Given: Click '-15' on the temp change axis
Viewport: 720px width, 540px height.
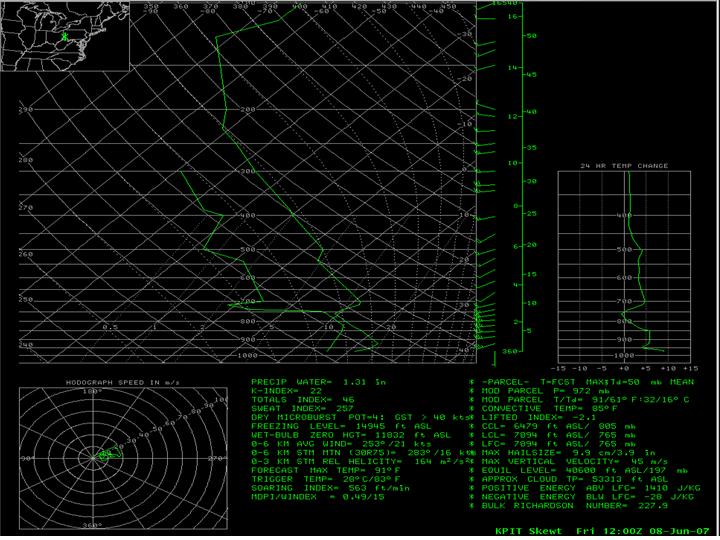Looking at the screenshot, I should [x=557, y=368].
